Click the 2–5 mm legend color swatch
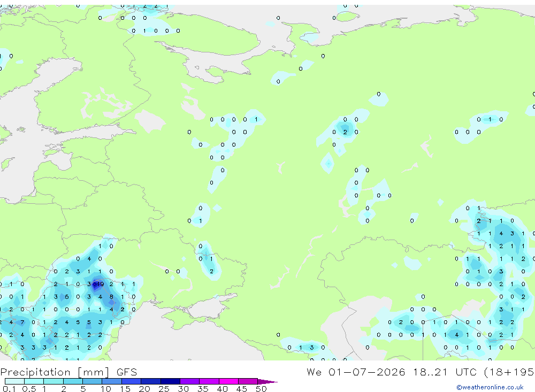The image size is (535, 392). coord(73,381)
